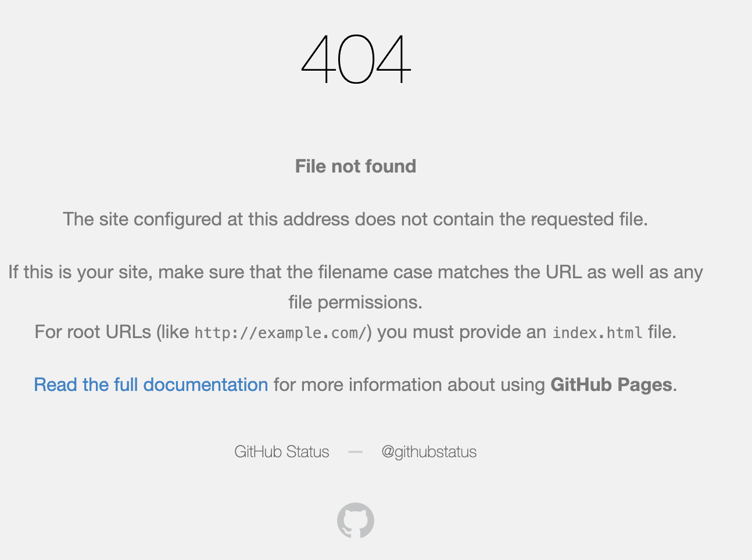Click the phrase "filename case matches the URL"

(x=450, y=272)
